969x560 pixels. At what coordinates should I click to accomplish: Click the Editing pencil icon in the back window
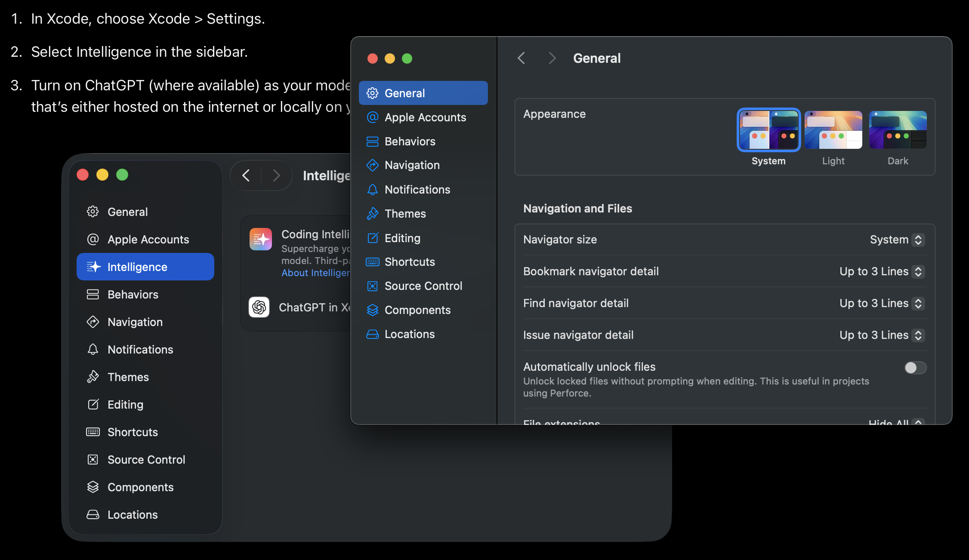pyautogui.click(x=93, y=404)
